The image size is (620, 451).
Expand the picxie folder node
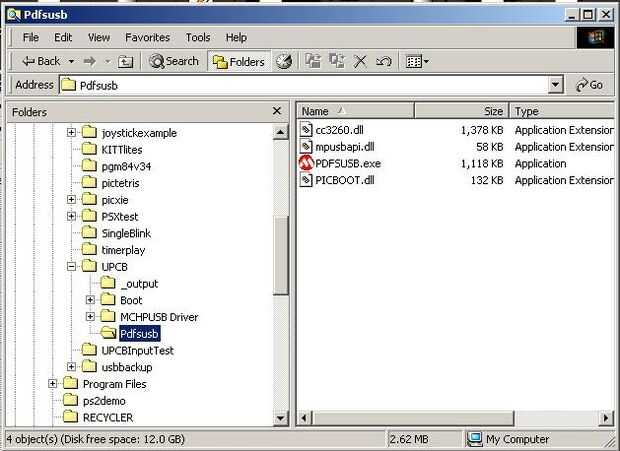point(71,200)
